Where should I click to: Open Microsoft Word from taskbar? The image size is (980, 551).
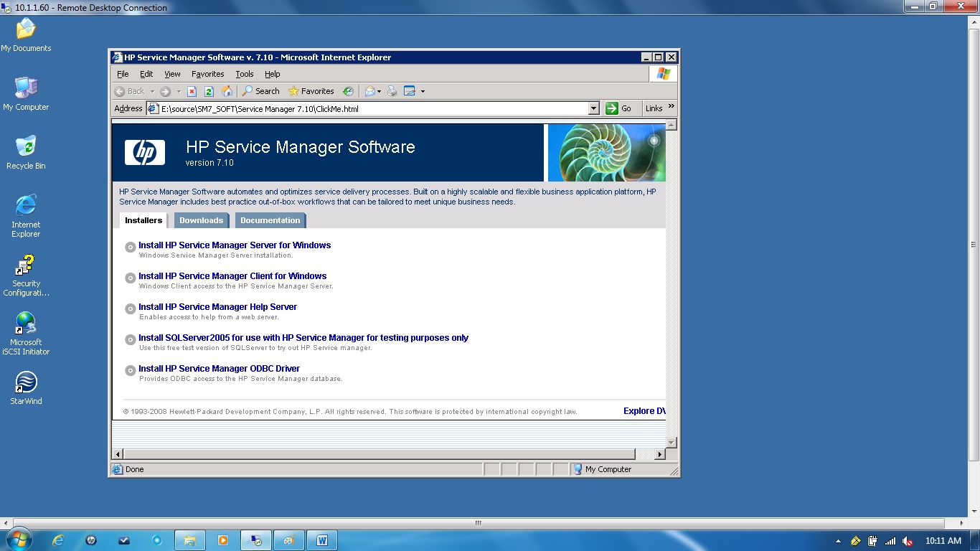tap(321, 540)
